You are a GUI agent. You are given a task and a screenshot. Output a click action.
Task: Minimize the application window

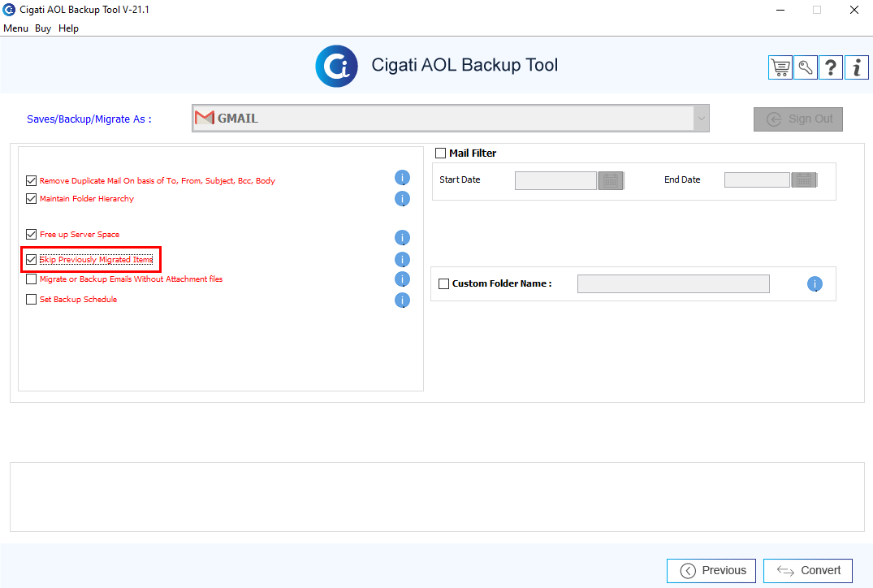point(780,10)
